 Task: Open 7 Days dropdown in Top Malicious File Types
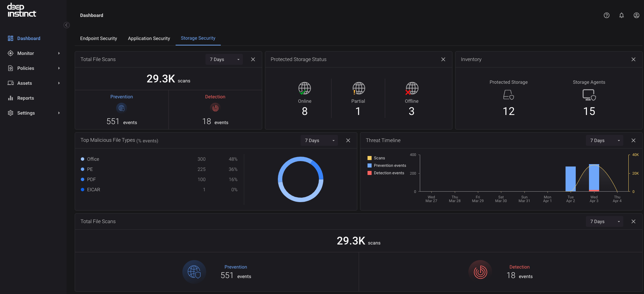[x=319, y=140]
